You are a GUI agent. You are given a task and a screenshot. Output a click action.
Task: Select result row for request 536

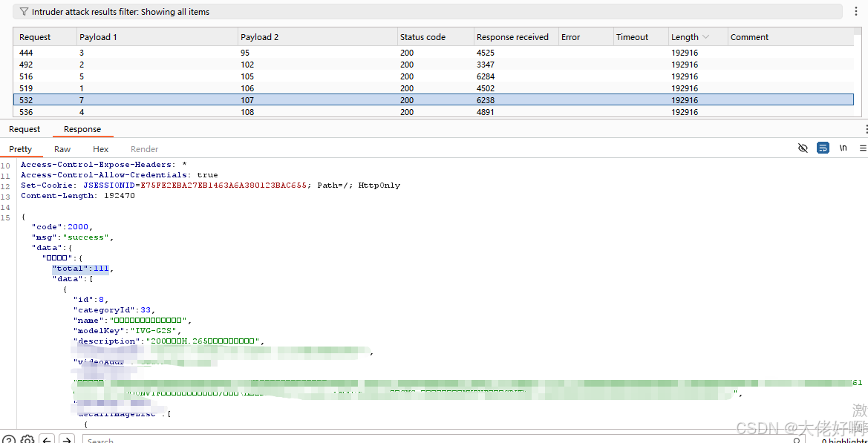point(434,112)
